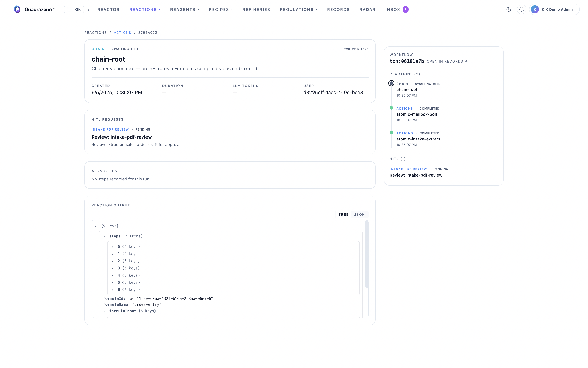Open atomic-intake-extract reaction
The image size is (588, 368).
point(418,139)
